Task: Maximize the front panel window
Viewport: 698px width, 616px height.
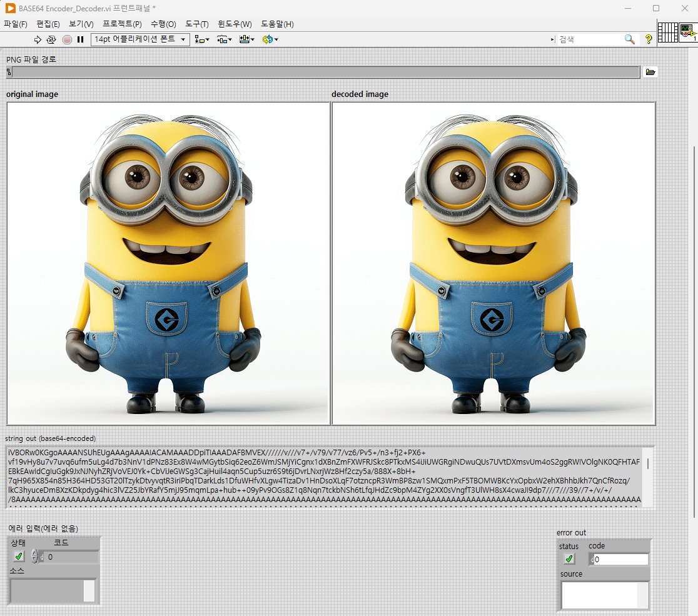Action: coord(656,9)
